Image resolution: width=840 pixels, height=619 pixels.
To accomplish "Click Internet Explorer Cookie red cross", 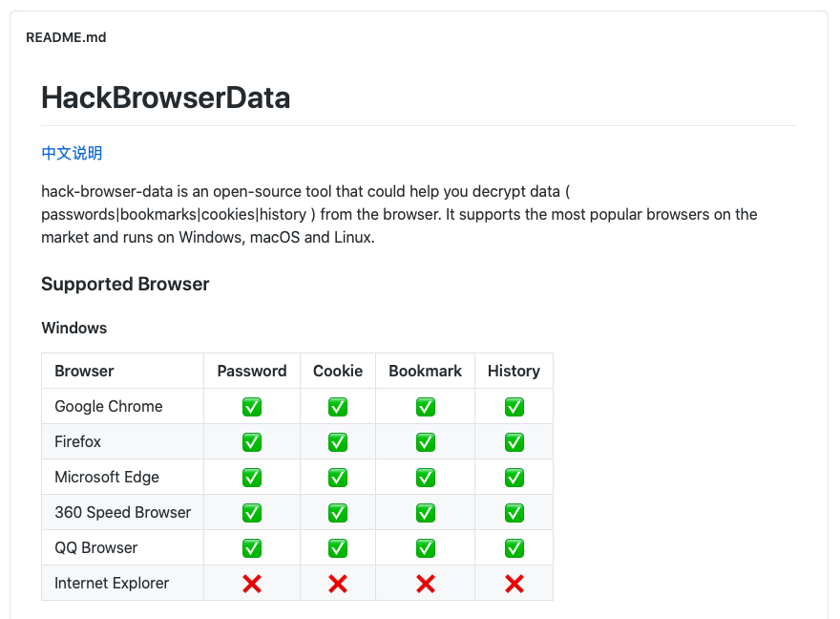I will [x=338, y=584].
